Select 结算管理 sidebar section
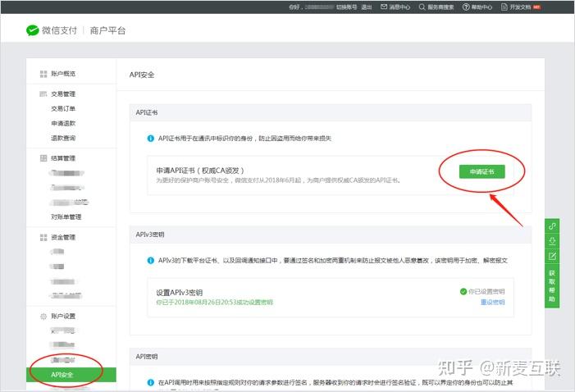Viewport: 575px width, 392px height. click(63, 158)
